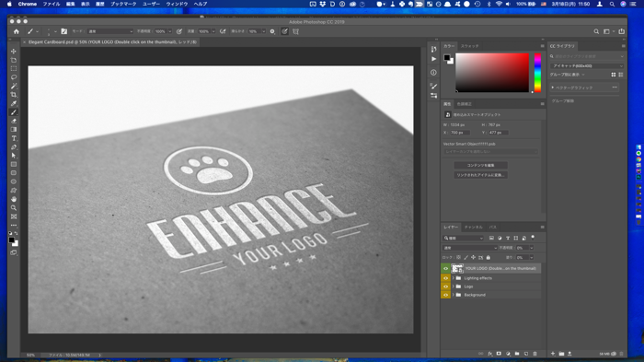Image resolution: width=644 pixels, height=362 pixels.
Task: Click the add layer style fx icon
Action: (490, 354)
